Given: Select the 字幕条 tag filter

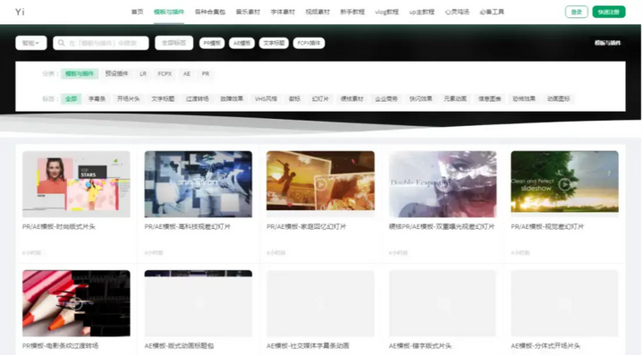Looking at the screenshot, I should pos(97,99).
